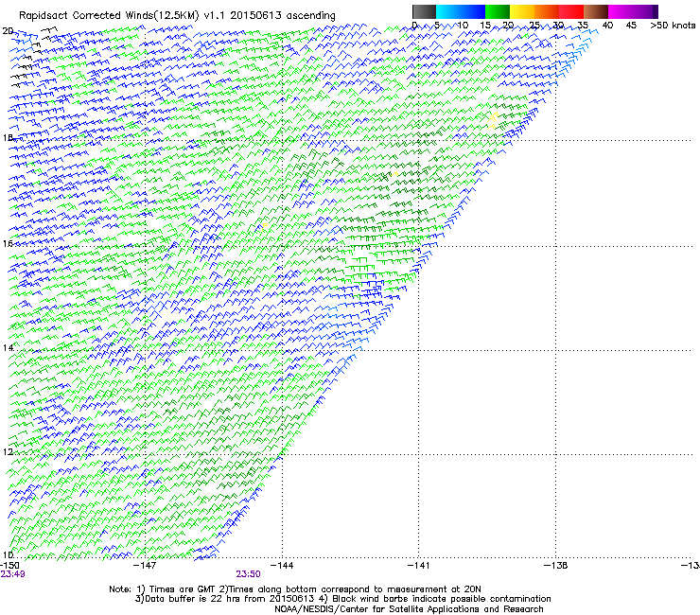Screen dimensions: 700x615
Task: Click the '40' legend label
Action: point(607,26)
